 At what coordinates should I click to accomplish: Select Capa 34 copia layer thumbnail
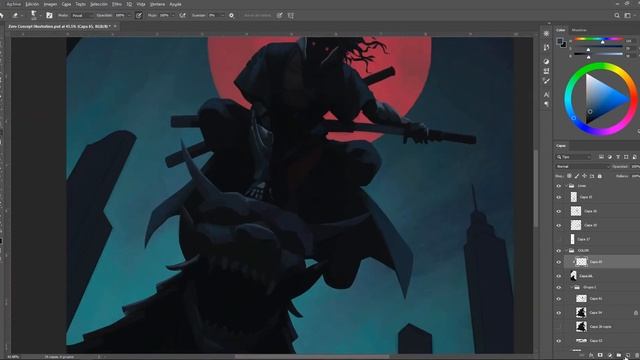point(581,327)
